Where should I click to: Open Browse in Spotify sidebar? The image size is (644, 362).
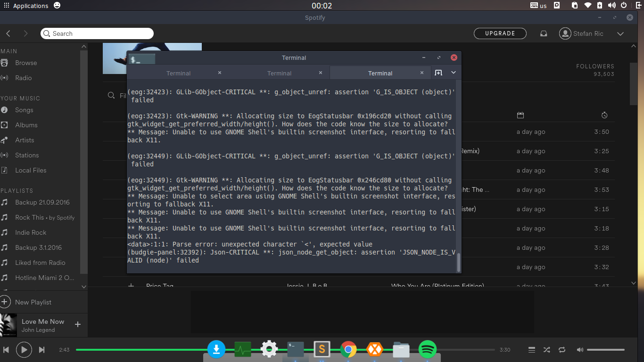(26, 63)
